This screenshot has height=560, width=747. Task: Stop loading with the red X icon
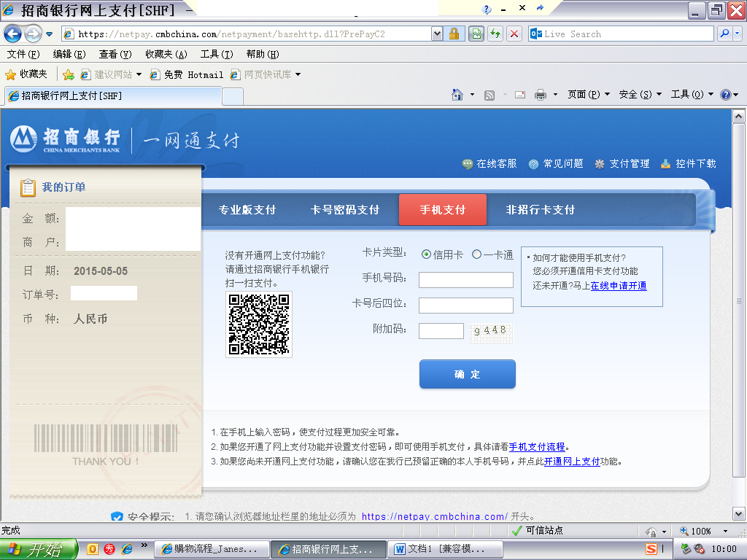tap(514, 34)
